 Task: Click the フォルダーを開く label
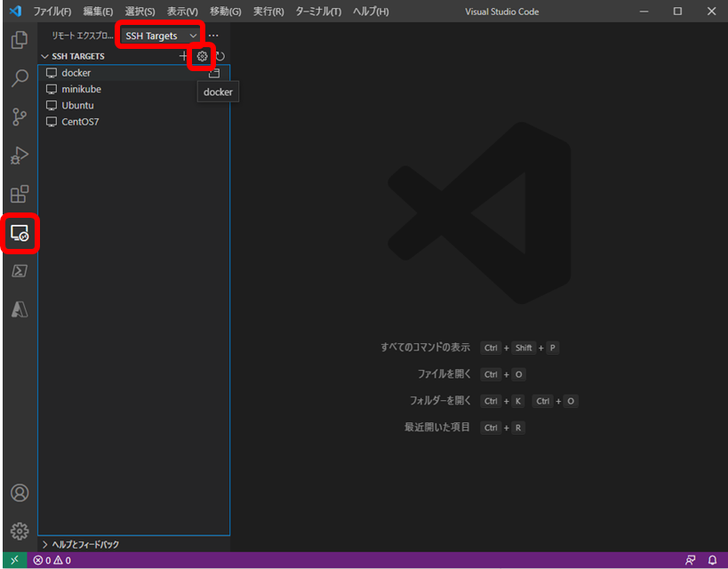(440, 400)
